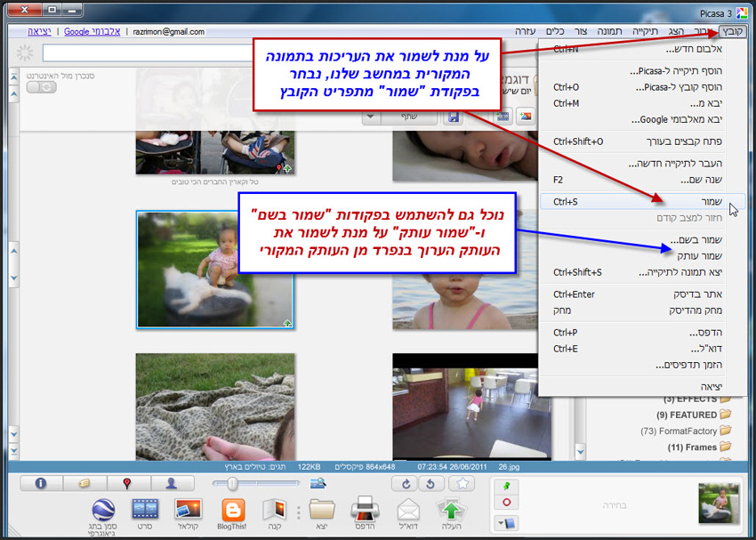The height and width of the screenshot is (540, 756).
Task: Select יבא מ... (Import from) entry
Action: (x=643, y=103)
